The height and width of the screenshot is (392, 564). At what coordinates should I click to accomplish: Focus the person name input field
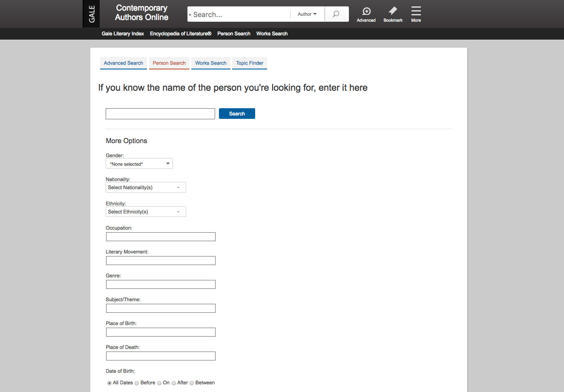click(x=160, y=114)
